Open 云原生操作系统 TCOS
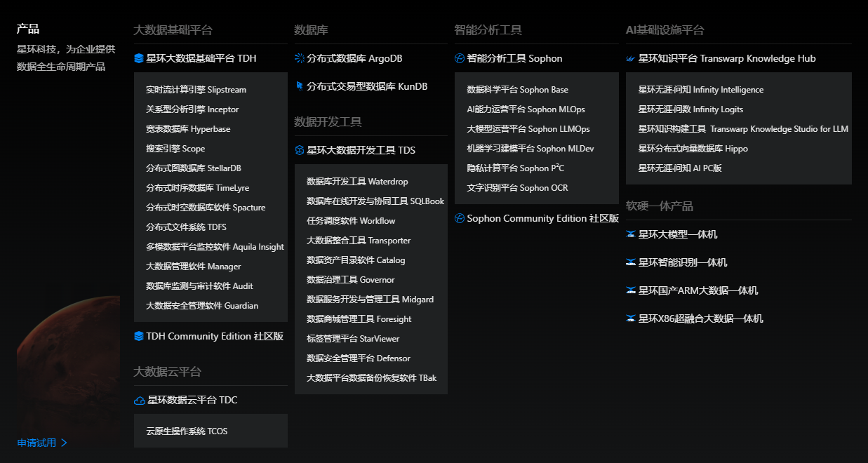Image resolution: width=868 pixels, height=463 pixels. 187,431
